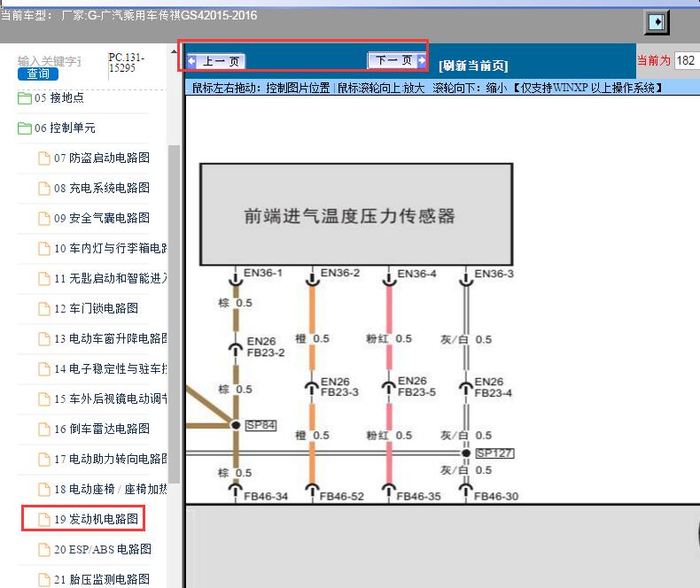This screenshot has height=588, width=700.
Task: Click the 查询 search button
Action: click(38, 73)
